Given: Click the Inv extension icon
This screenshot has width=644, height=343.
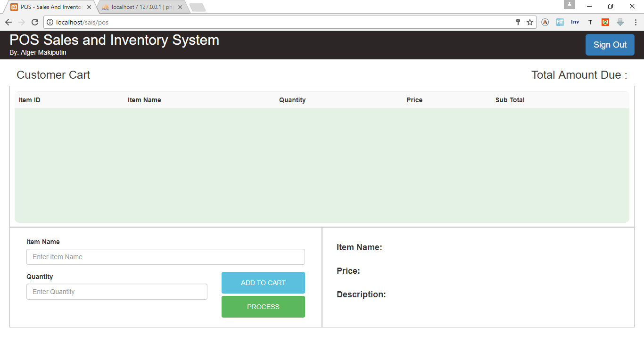Looking at the screenshot, I should click(x=575, y=22).
